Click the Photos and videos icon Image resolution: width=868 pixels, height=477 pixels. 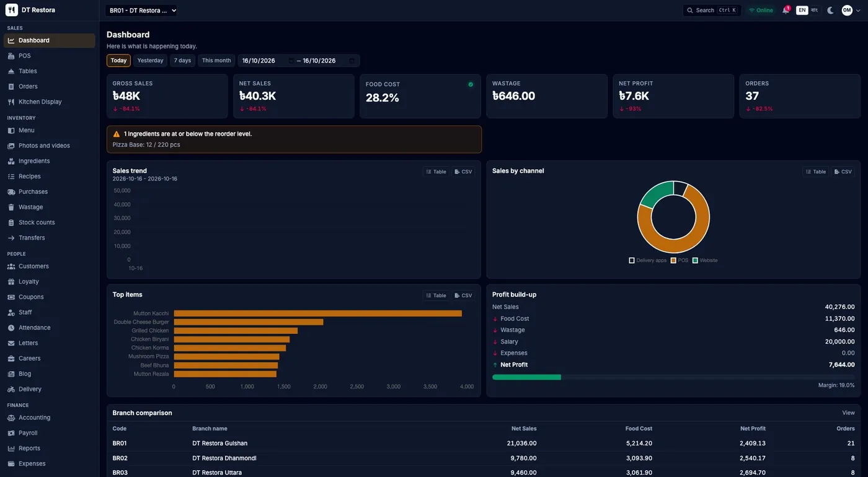[11, 146]
